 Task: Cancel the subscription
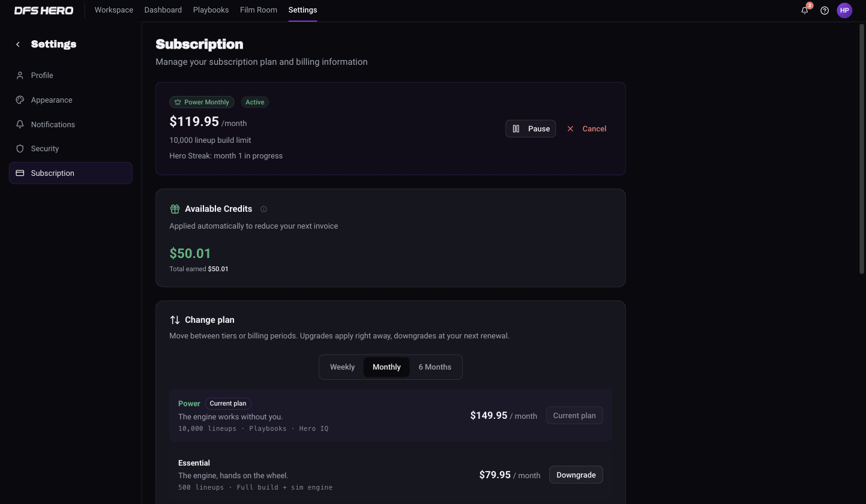click(586, 128)
